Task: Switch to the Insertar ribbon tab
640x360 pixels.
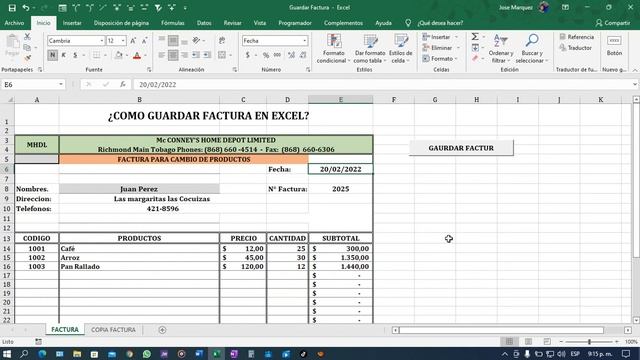Action: tap(72, 23)
